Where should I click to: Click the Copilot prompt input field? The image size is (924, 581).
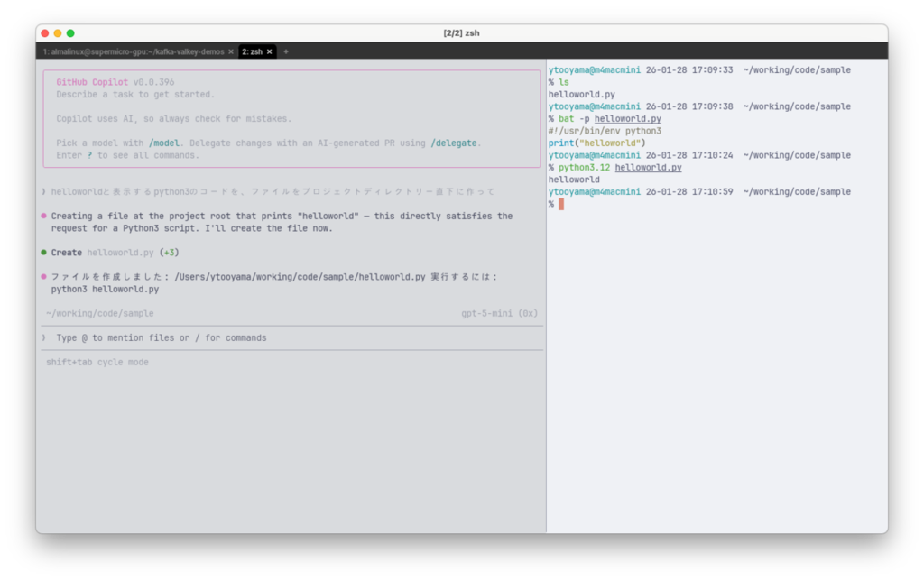click(x=292, y=338)
